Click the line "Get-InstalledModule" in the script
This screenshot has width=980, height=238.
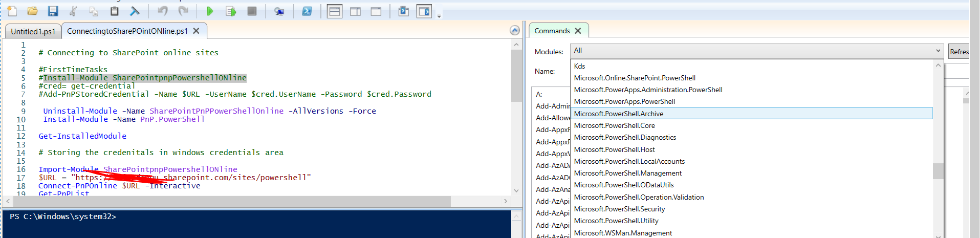[x=82, y=136]
